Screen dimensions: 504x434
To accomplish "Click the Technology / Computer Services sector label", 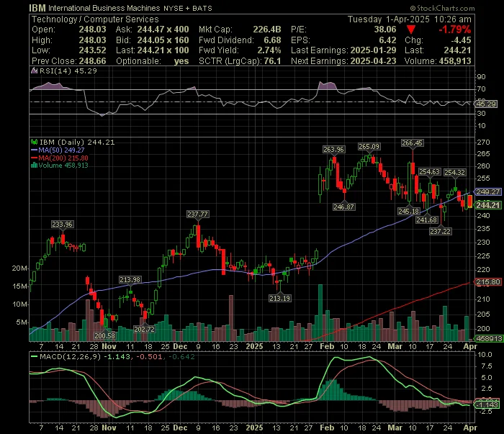I will tap(95, 19).
